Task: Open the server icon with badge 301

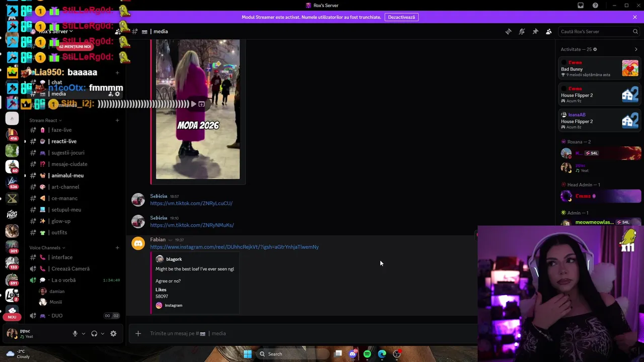Action: [x=12, y=246]
